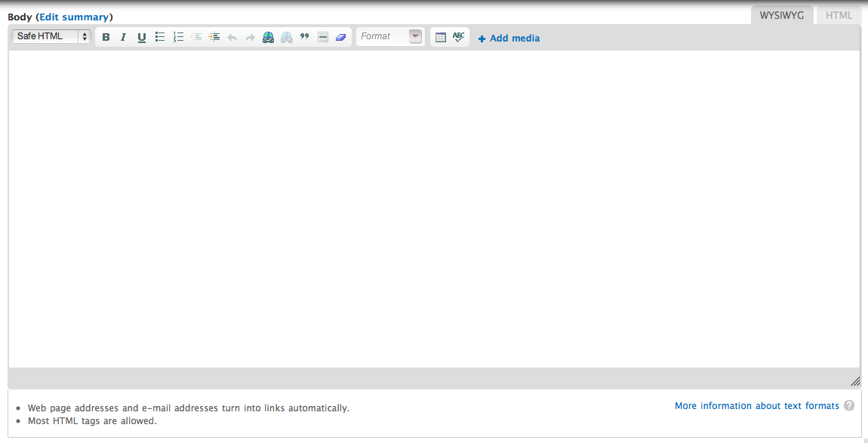Increase indent of the text
Viewport: 868px width, 443px height.
(x=214, y=37)
